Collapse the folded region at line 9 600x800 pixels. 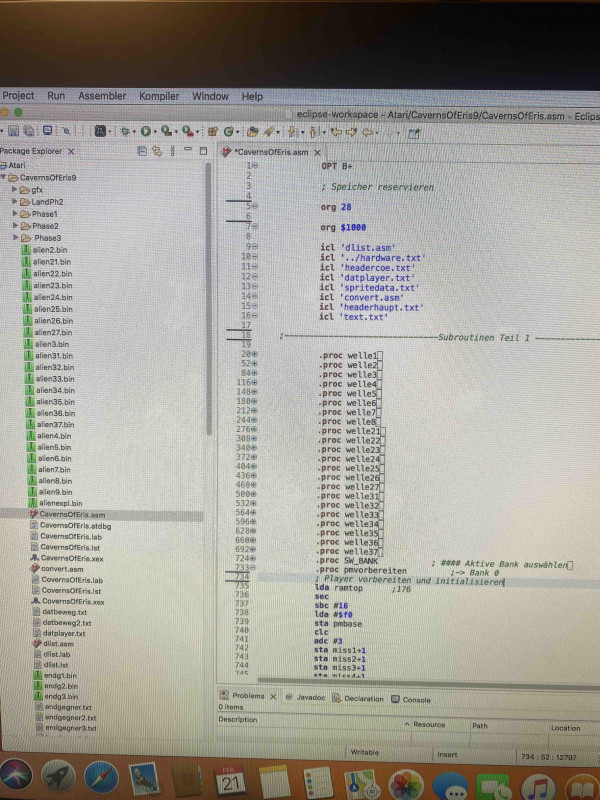click(x=255, y=246)
